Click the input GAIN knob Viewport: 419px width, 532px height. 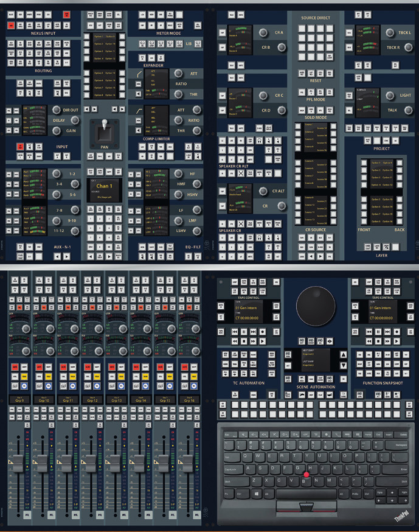pyautogui.click(x=57, y=130)
